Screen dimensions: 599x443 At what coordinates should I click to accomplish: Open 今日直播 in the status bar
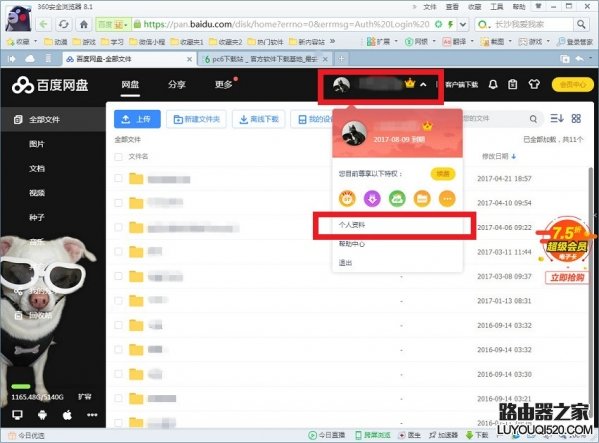tap(327, 435)
